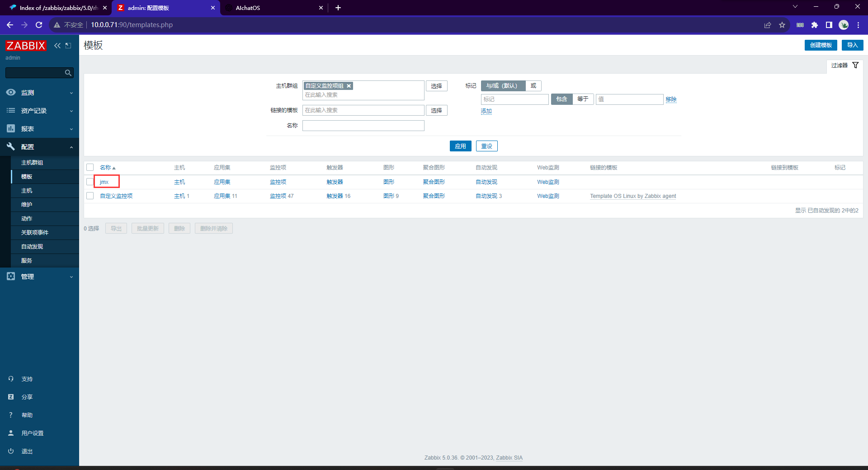868x470 pixels.
Task: Click the sidebar search magnifier icon
Action: (68, 73)
